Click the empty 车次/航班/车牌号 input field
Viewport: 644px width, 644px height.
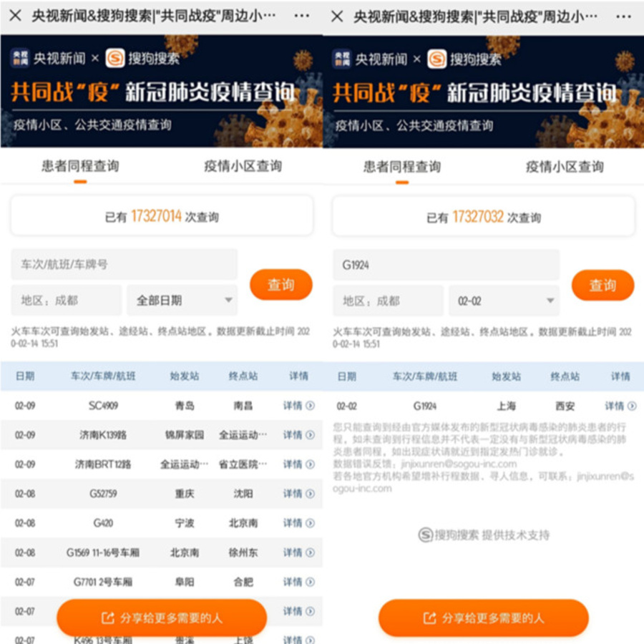pos(124,264)
